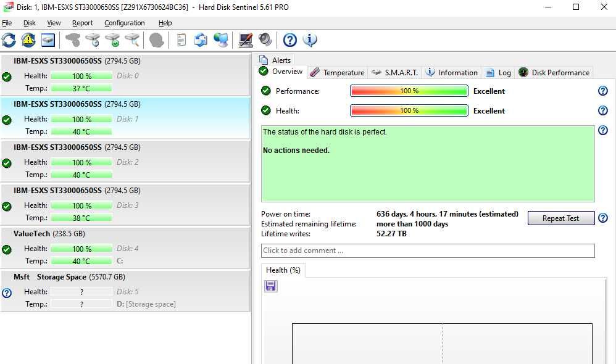Click power on time '636 days, 4 hours' value
The height and width of the screenshot is (364, 616).
pos(447,214)
